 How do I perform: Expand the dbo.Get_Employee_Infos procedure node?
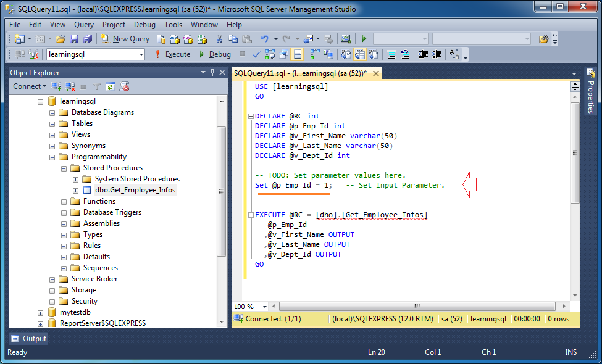75,191
